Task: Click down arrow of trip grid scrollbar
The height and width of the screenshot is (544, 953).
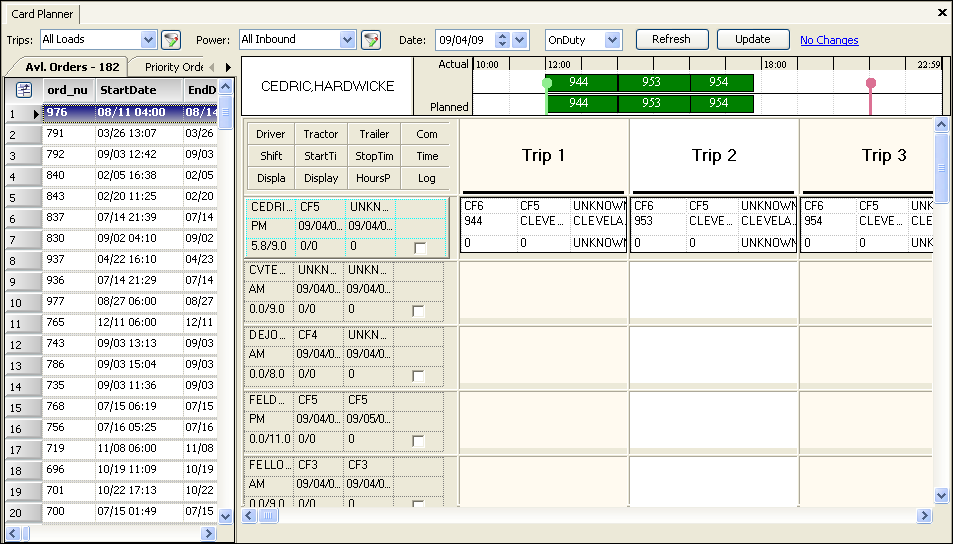Action: tap(941, 495)
